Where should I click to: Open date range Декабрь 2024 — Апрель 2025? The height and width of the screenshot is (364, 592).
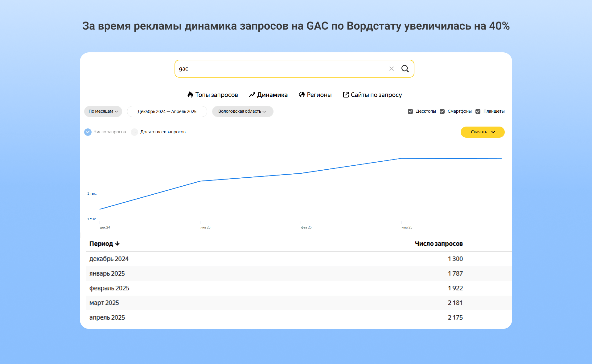pyautogui.click(x=167, y=111)
